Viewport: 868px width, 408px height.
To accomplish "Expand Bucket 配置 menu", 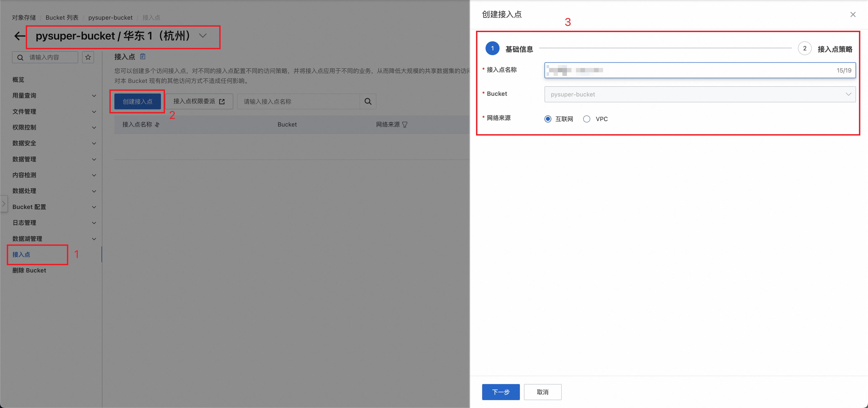I will click(54, 207).
